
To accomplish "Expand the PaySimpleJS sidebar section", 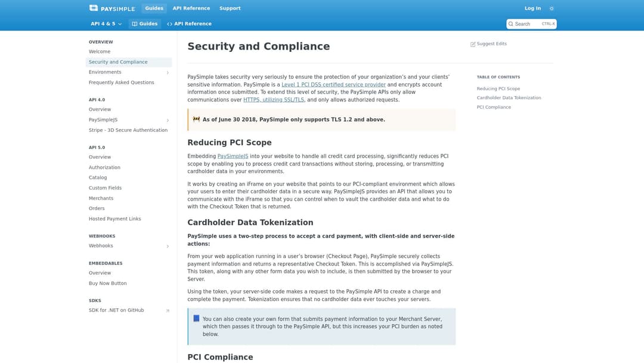I will 168,120.
